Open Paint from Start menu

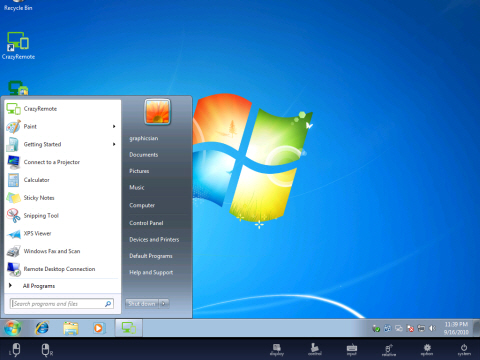pos(63,126)
